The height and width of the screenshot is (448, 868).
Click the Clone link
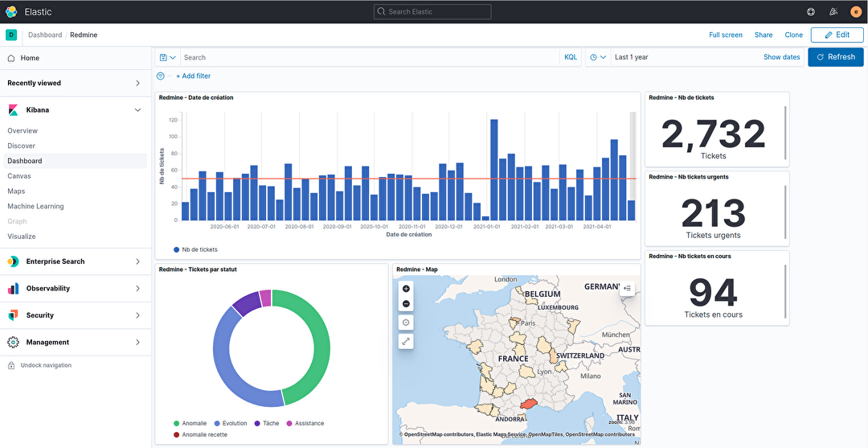[x=794, y=35]
